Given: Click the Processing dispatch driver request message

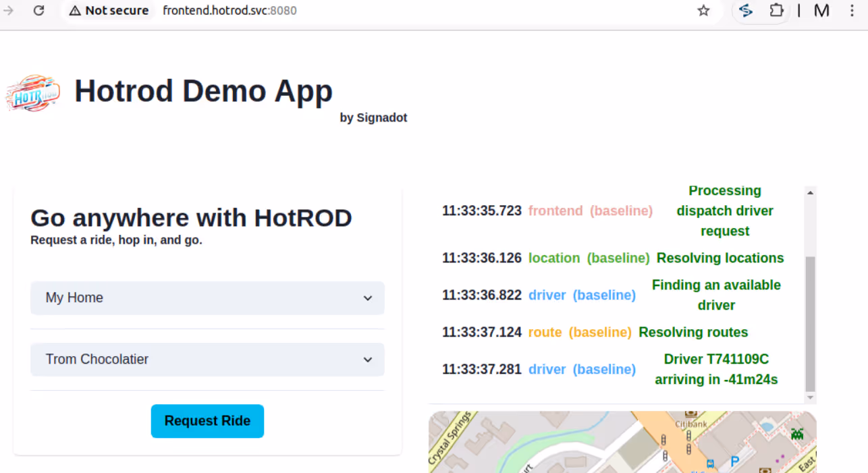Looking at the screenshot, I should point(725,211).
